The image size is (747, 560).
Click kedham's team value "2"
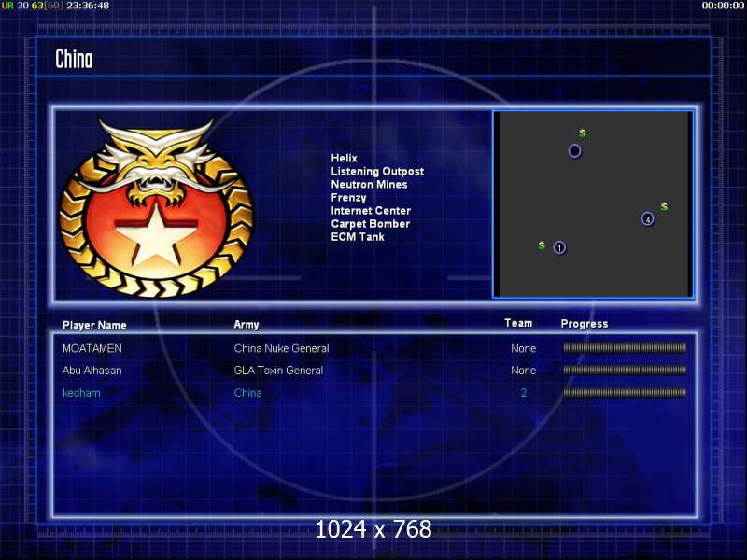[524, 393]
